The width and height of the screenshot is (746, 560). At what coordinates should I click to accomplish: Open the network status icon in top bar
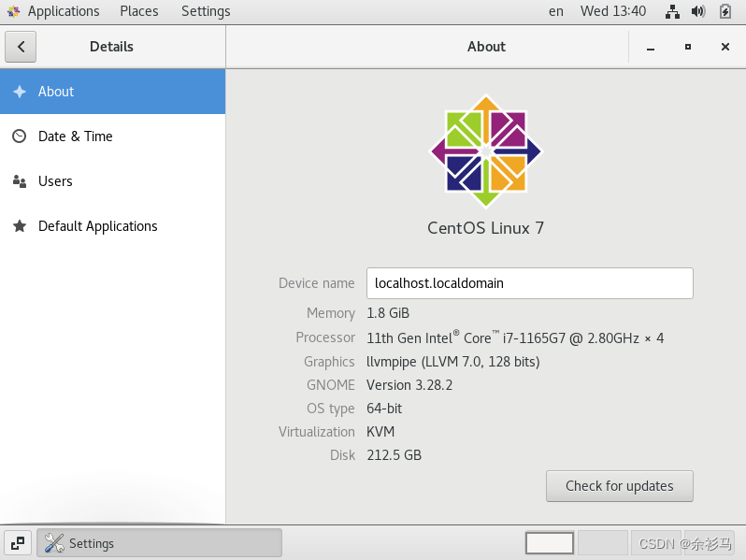pos(672,11)
